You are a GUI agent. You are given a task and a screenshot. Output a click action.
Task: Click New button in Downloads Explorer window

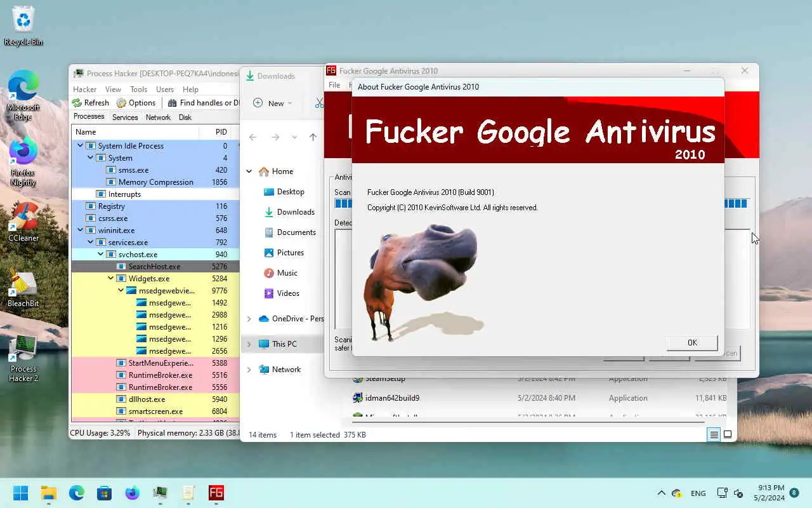[273, 103]
